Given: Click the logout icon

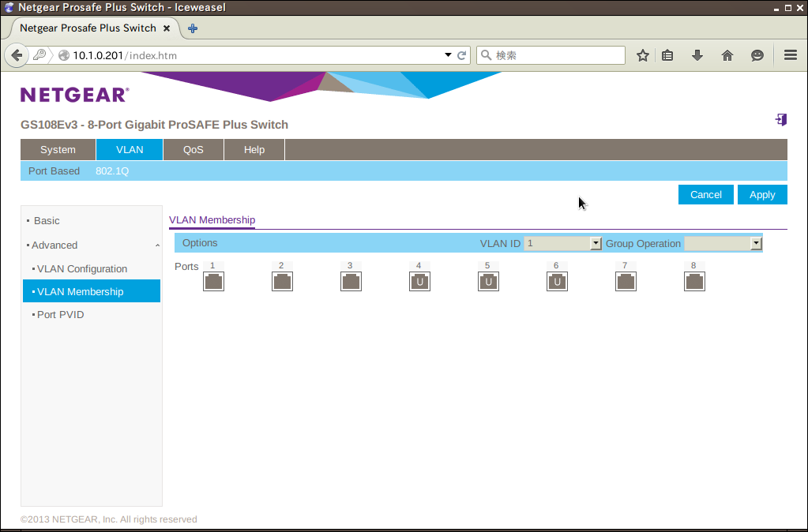Looking at the screenshot, I should (781, 120).
